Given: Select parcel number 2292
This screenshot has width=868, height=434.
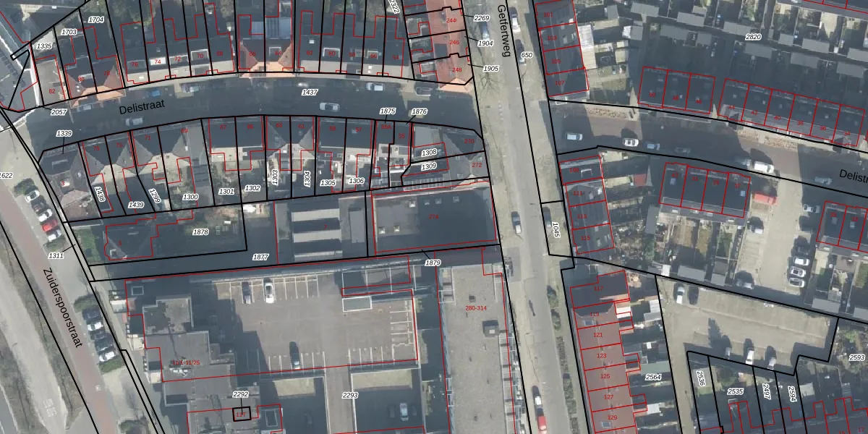Looking at the screenshot, I should [240, 394].
